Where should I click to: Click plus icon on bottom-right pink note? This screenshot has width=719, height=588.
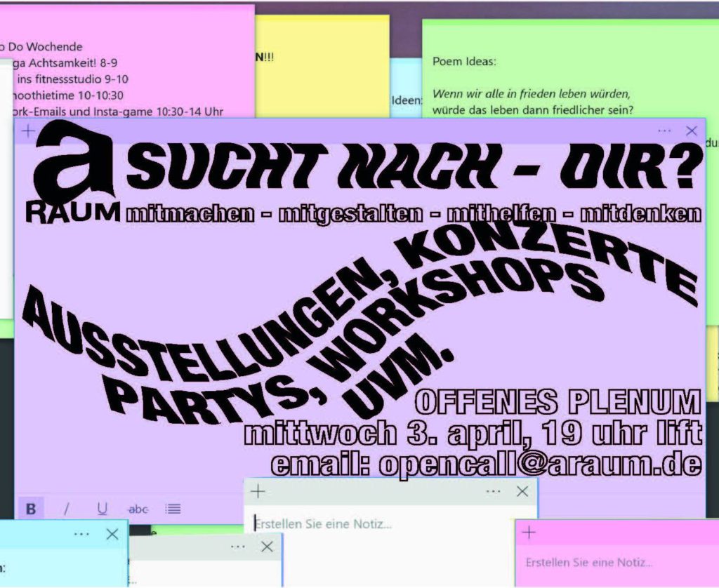click(x=529, y=533)
